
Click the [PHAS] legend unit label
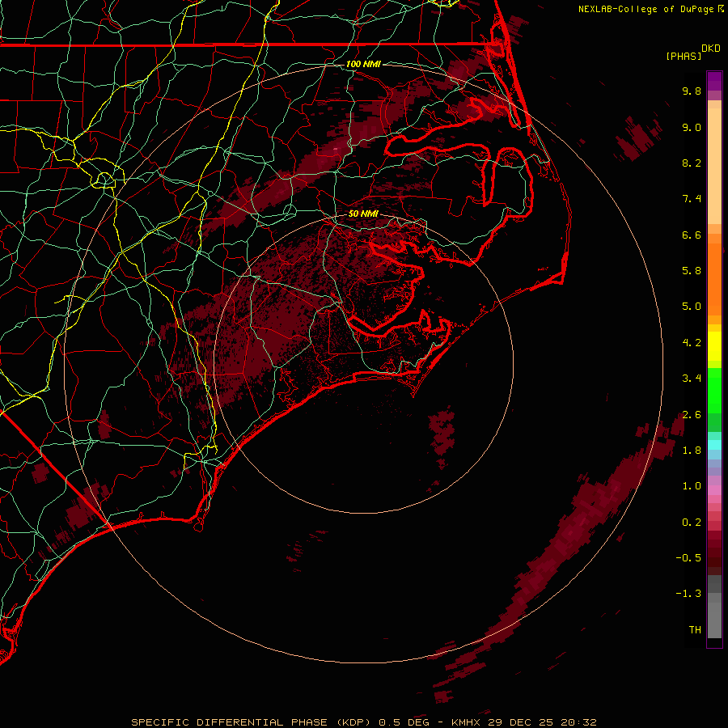[x=684, y=56]
